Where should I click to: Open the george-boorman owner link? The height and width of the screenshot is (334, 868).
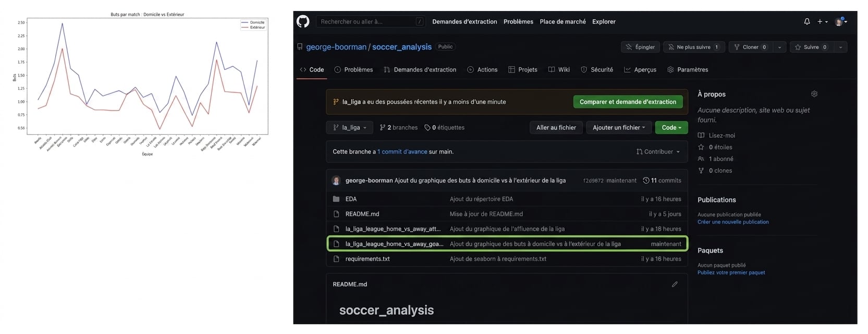[x=336, y=47]
